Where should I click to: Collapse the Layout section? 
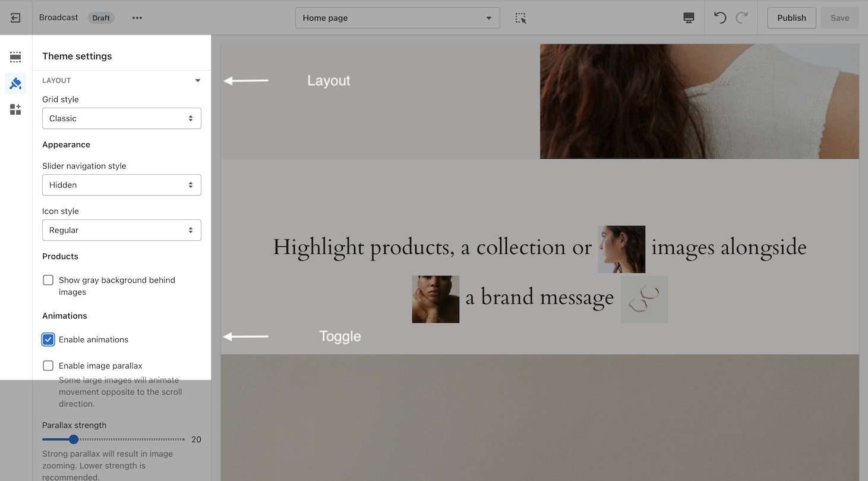tap(198, 81)
